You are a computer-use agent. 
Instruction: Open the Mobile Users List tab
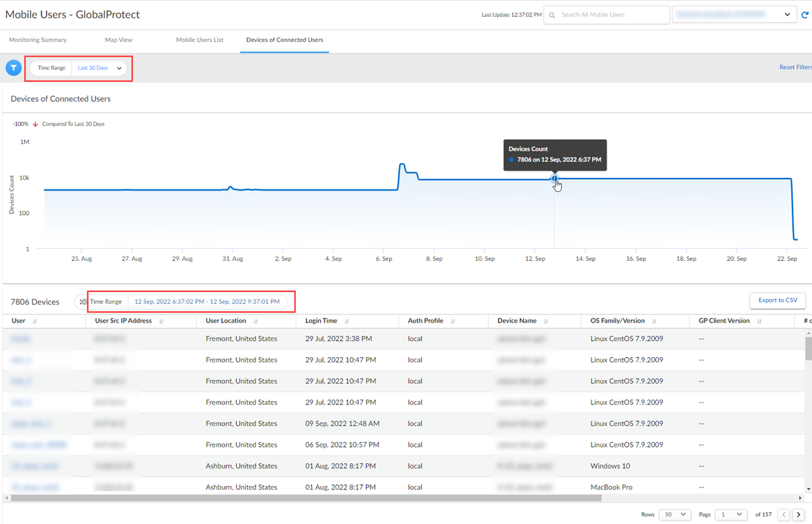pos(200,40)
